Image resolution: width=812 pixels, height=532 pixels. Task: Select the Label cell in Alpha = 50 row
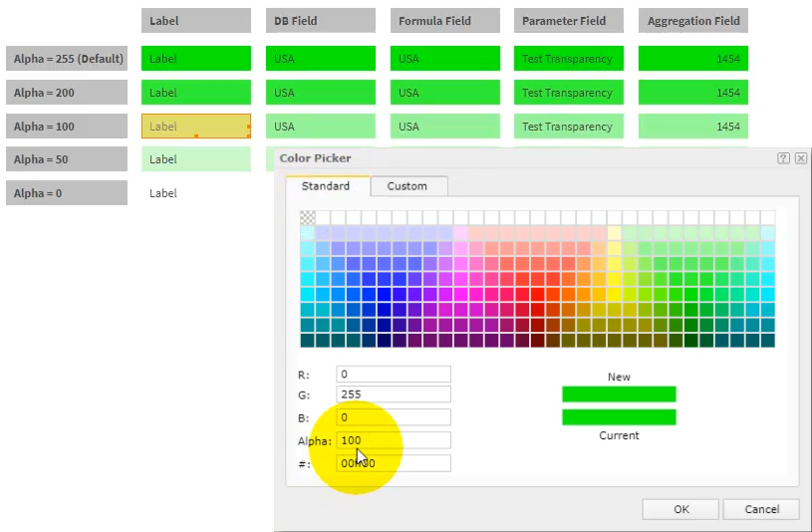tap(196, 159)
